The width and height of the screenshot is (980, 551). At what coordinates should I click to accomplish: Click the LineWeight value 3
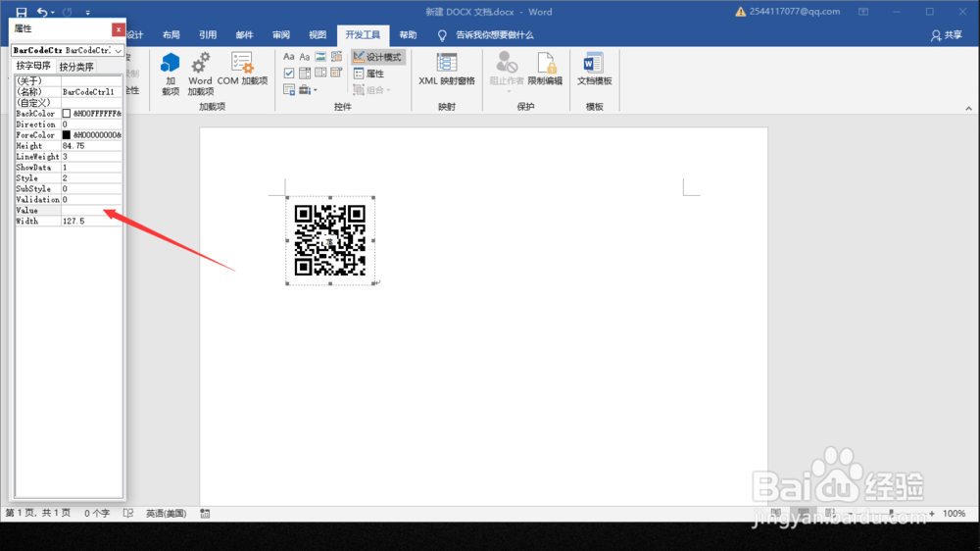coord(91,156)
